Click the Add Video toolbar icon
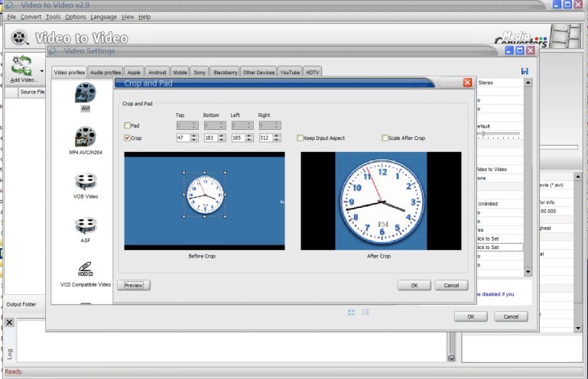 tap(21, 66)
